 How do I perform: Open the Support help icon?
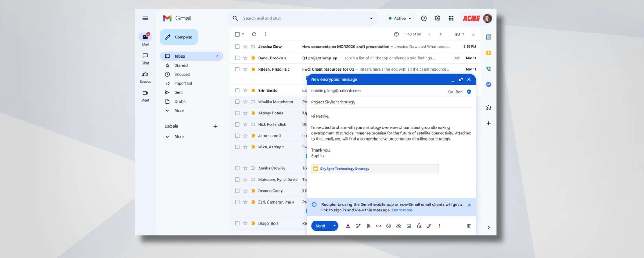pos(424,18)
